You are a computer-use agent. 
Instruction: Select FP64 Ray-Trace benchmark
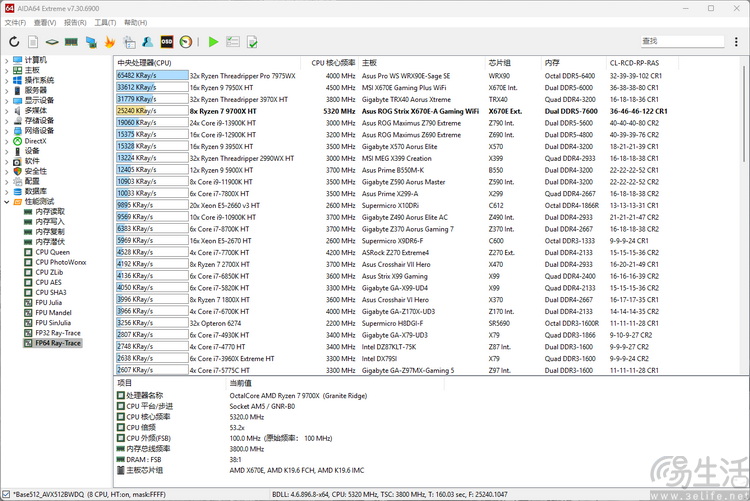(x=58, y=343)
